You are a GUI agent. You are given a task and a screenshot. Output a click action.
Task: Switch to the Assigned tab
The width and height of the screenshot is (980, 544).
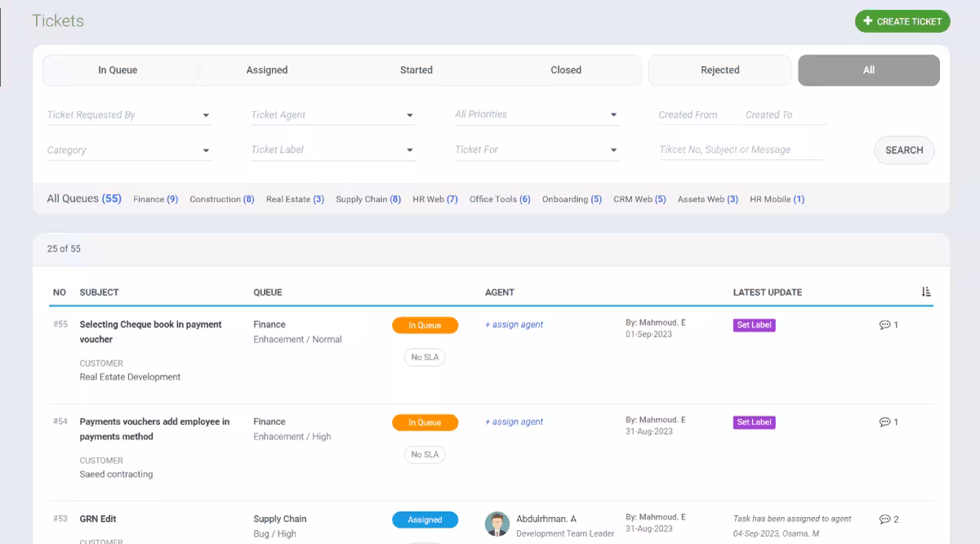point(267,70)
